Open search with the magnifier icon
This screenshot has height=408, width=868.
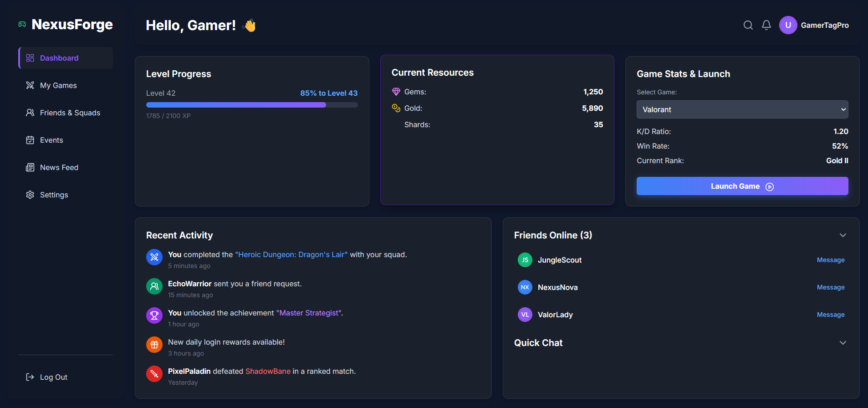pyautogui.click(x=748, y=25)
